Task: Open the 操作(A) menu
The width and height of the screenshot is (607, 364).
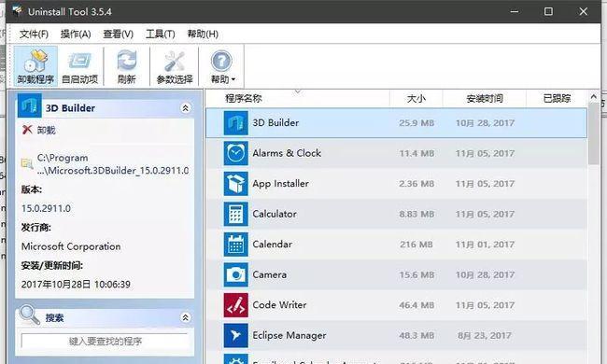Action: [76, 34]
